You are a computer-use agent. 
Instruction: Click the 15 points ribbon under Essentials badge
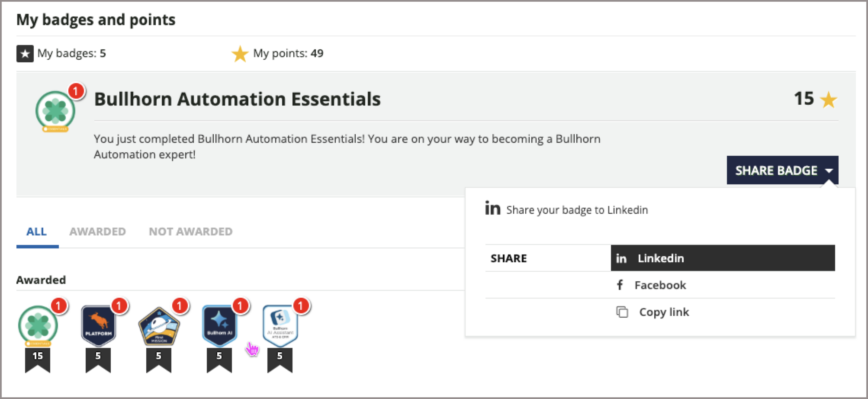click(x=38, y=360)
